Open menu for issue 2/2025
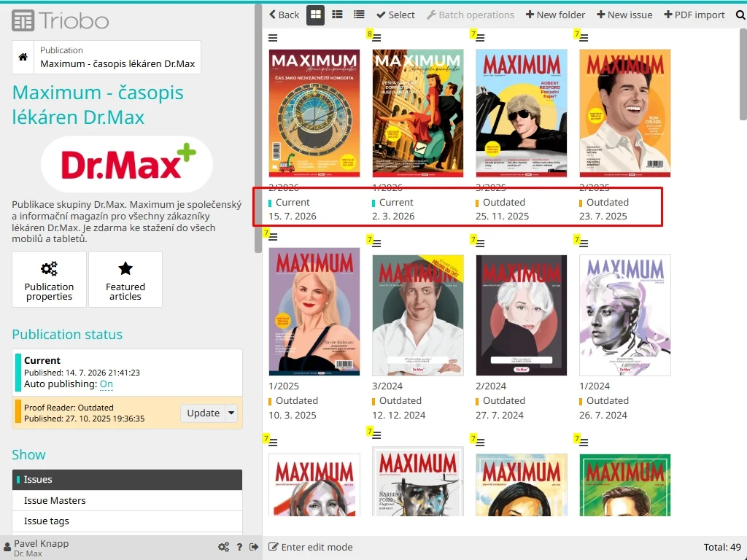This screenshot has height=560, width=747. pyautogui.click(x=584, y=38)
